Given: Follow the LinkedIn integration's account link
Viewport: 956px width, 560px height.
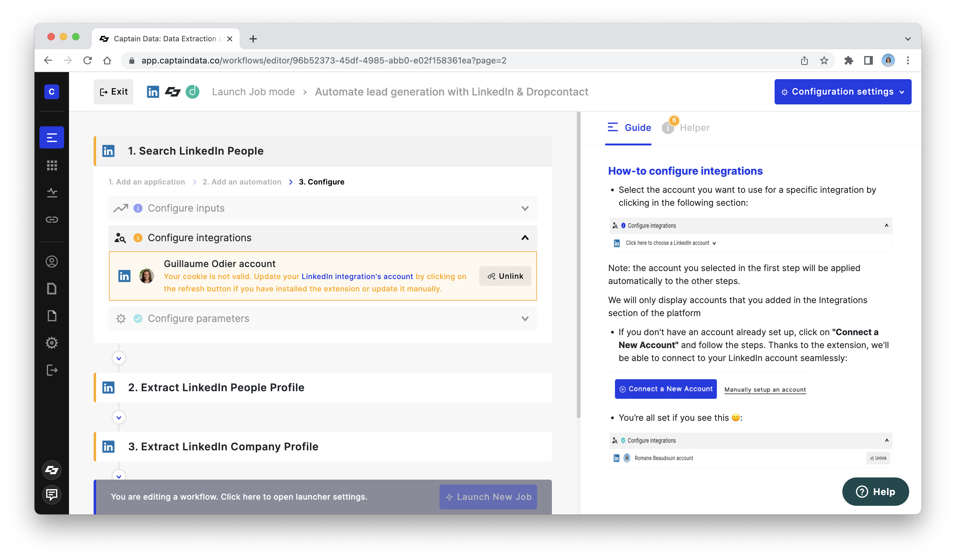Looking at the screenshot, I should [x=357, y=276].
